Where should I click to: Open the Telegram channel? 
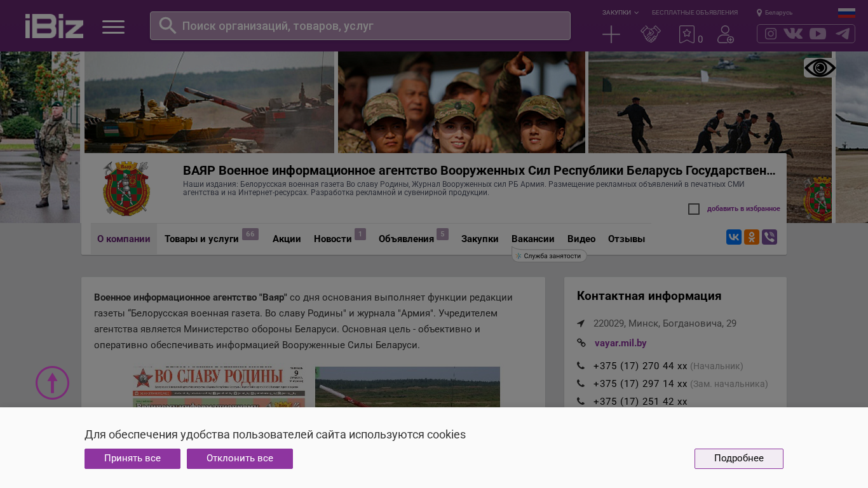843,34
